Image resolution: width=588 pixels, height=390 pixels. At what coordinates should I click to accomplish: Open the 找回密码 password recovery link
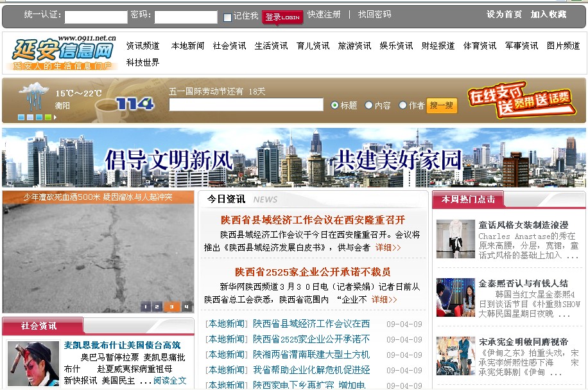click(x=374, y=14)
